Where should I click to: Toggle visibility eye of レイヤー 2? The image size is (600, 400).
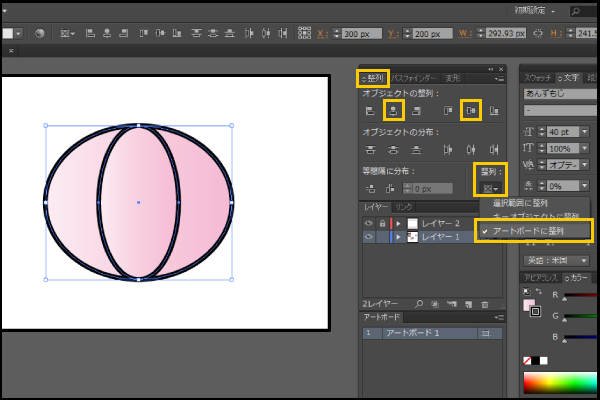pyautogui.click(x=368, y=222)
